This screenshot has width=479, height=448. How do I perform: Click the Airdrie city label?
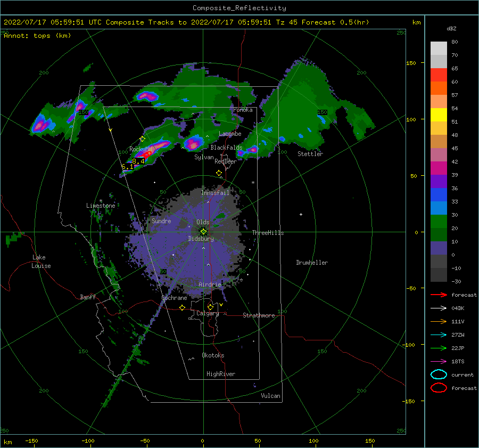210,284
